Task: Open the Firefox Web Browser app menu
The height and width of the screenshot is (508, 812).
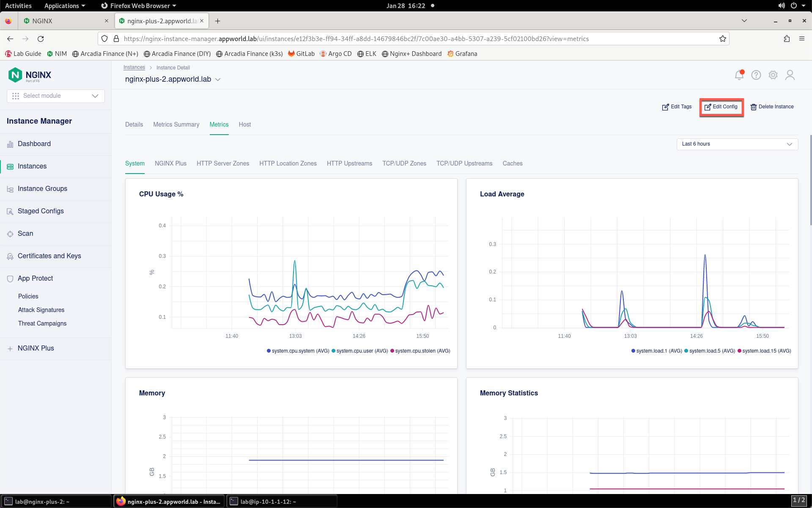Action: coord(139,6)
